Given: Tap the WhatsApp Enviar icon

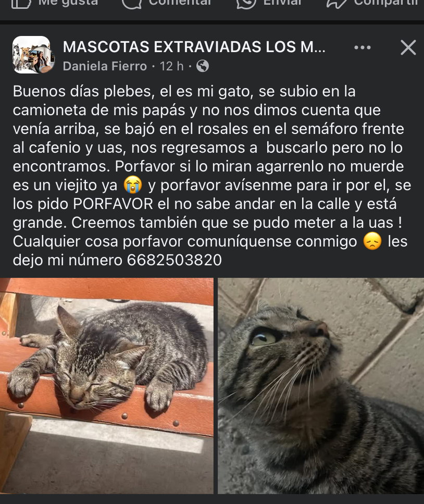Looking at the screenshot, I should click(x=246, y=4).
